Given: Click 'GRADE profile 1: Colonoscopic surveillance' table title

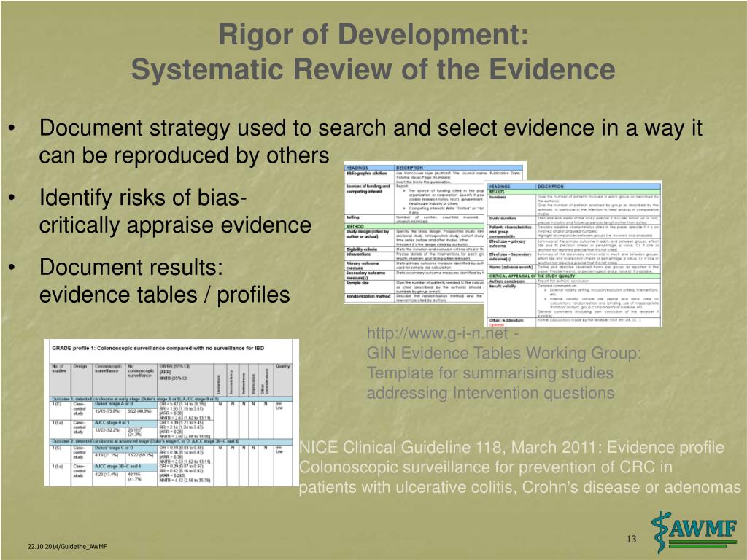Looking at the screenshot, I should 158,348.
